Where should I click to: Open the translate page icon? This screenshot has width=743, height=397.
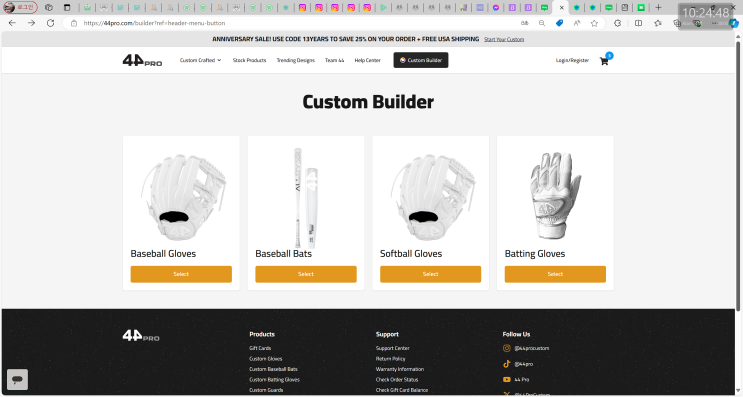[x=525, y=23]
